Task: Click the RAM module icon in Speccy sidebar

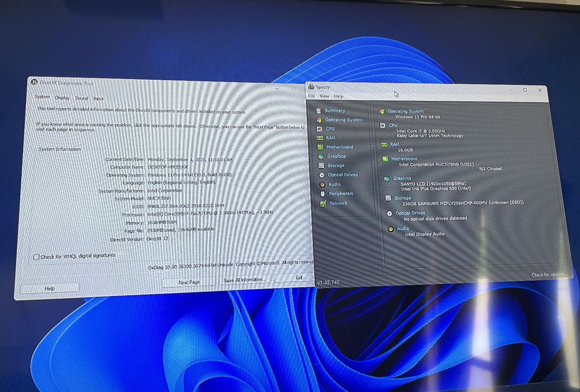Action: click(x=320, y=138)
